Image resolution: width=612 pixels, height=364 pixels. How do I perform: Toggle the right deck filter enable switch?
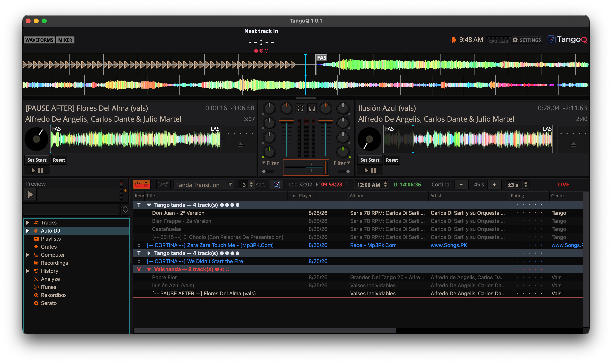tap(343, 172)
